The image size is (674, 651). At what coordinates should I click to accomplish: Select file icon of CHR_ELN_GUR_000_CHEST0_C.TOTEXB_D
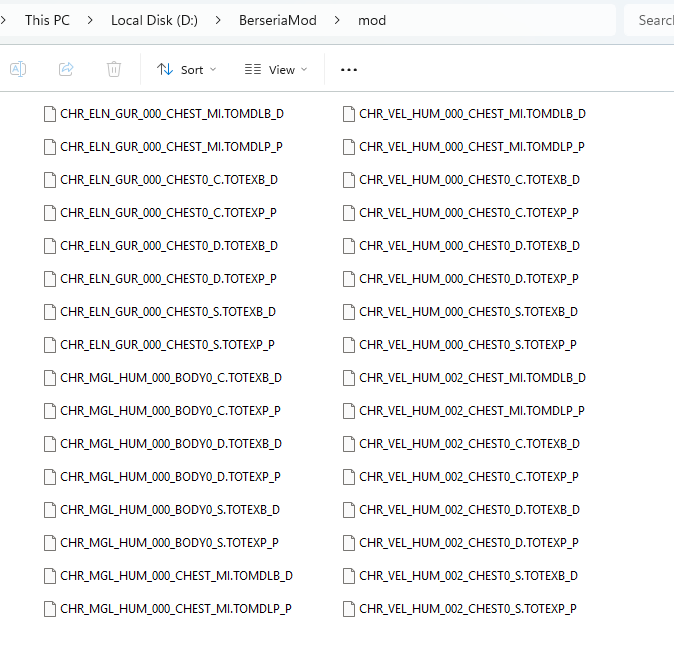(x=50, y=180)
